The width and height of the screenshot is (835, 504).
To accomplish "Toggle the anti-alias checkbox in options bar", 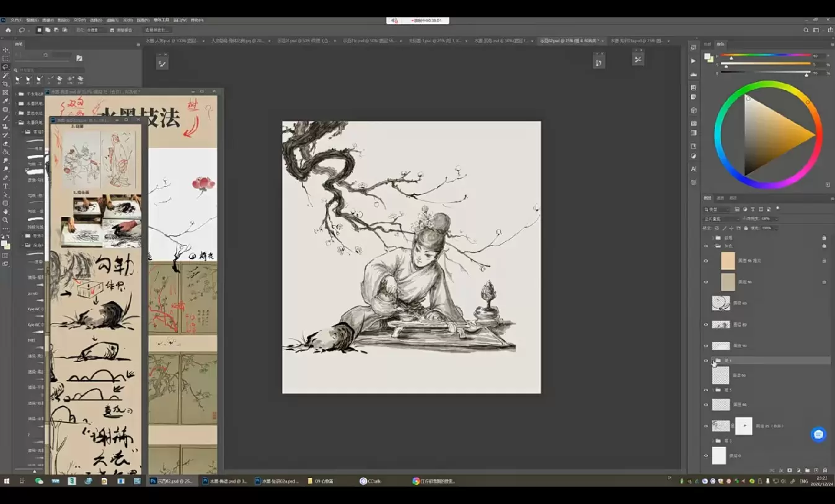I will [112, 30].
